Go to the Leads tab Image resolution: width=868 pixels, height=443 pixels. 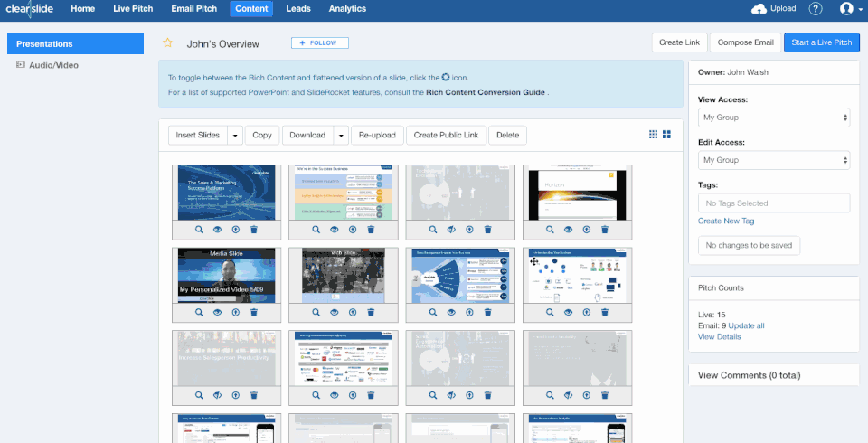click(x=298, y=9)
